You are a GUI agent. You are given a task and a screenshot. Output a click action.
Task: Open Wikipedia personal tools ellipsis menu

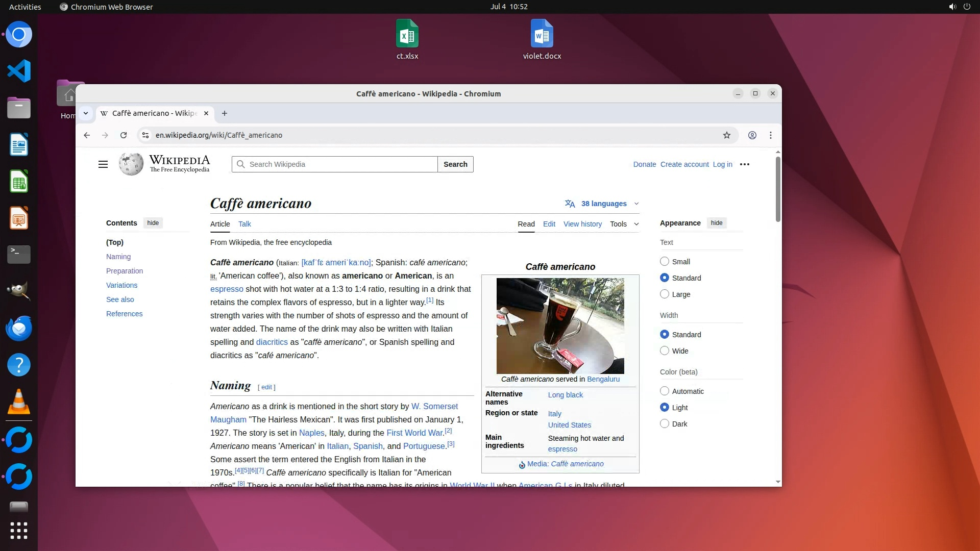pos(745,164)
